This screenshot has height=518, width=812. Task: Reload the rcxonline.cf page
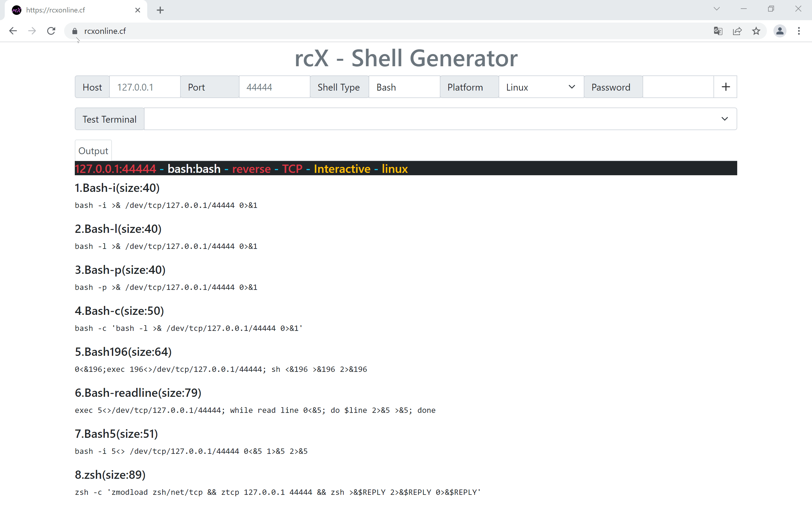point(51,31)
